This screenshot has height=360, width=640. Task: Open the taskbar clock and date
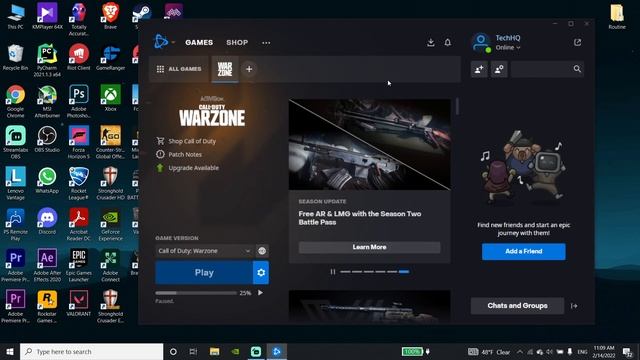tap(604, 351)
